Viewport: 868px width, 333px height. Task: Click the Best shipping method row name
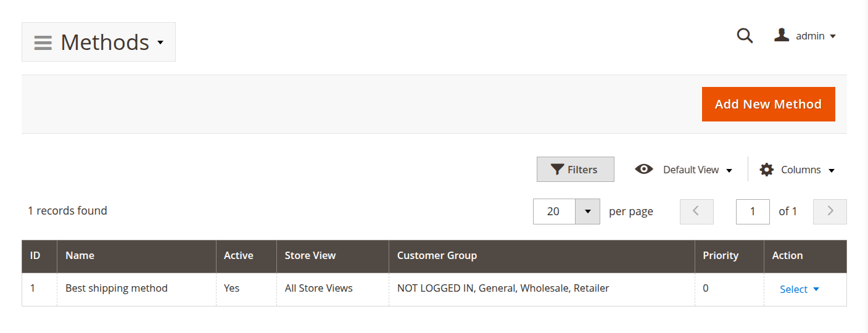[x=116, y=288]
